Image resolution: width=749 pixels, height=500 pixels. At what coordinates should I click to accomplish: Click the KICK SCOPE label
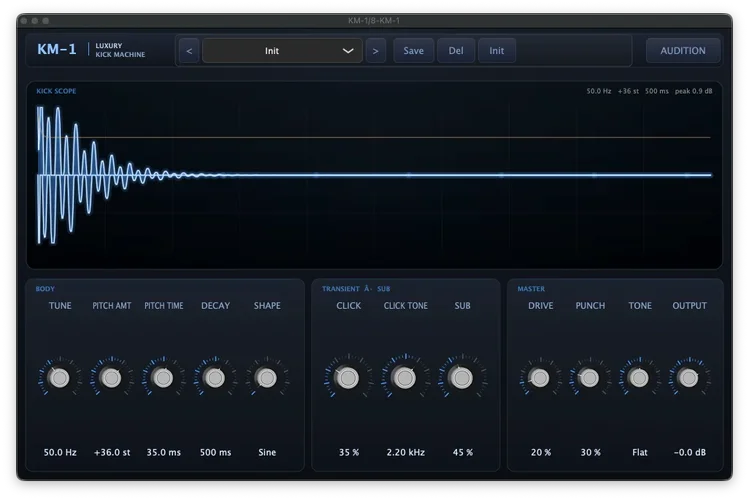click(56, 91)
